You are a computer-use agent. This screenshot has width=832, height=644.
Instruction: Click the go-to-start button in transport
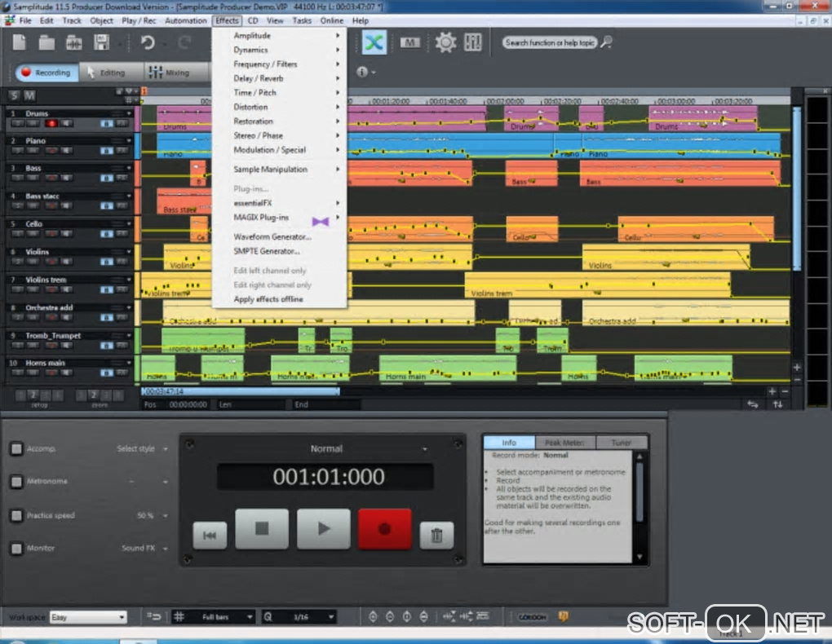(210, 536)
